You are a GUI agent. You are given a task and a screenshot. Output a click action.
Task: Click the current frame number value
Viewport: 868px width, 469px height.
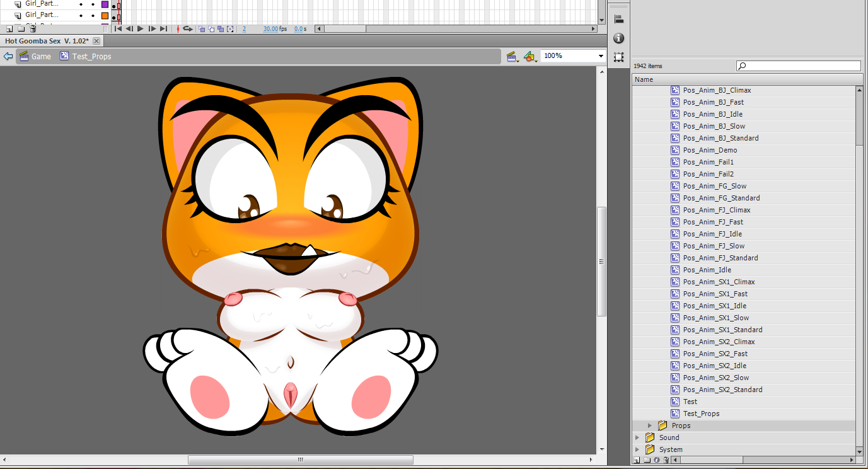tap(244, 29)
